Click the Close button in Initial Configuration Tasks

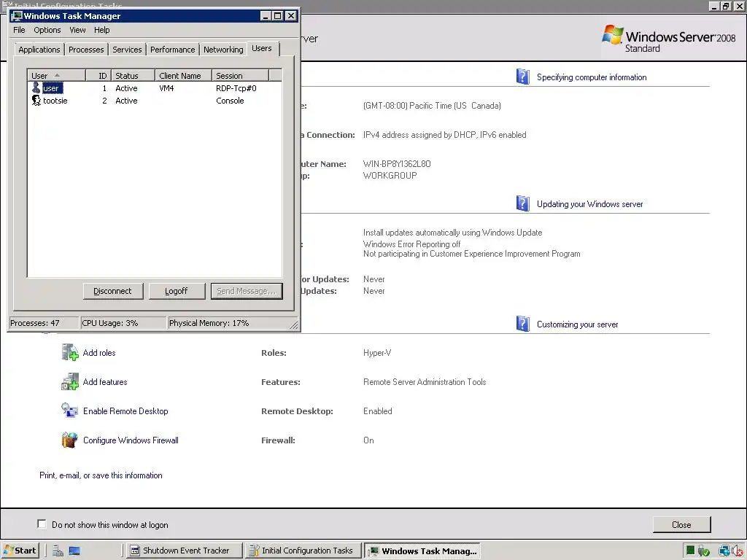coord(681,524)
